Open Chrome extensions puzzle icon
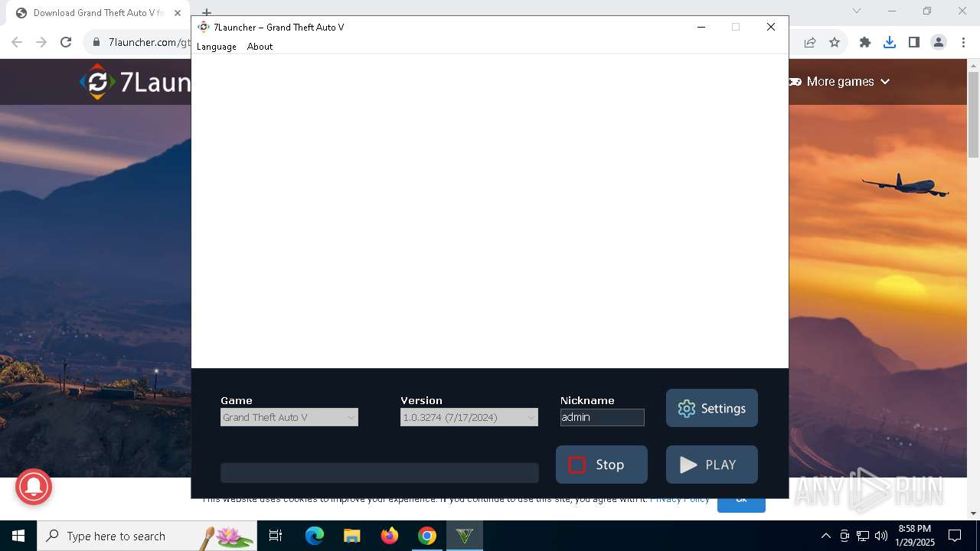 865,42
